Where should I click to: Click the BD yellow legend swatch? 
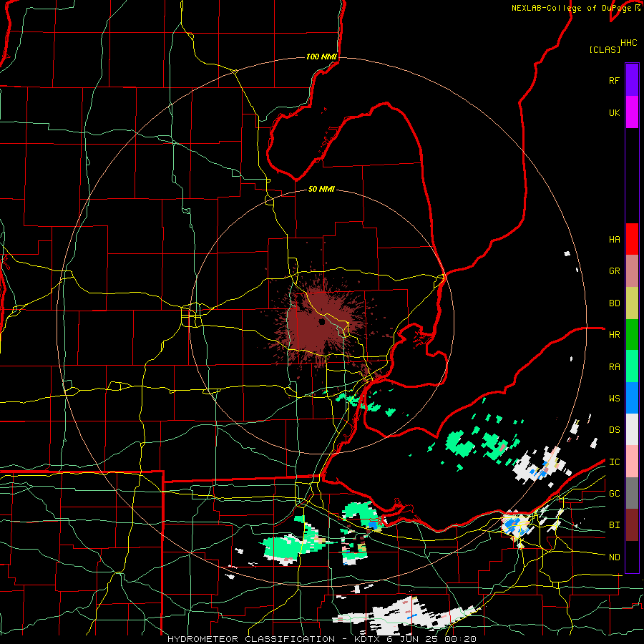coord(632,303)
